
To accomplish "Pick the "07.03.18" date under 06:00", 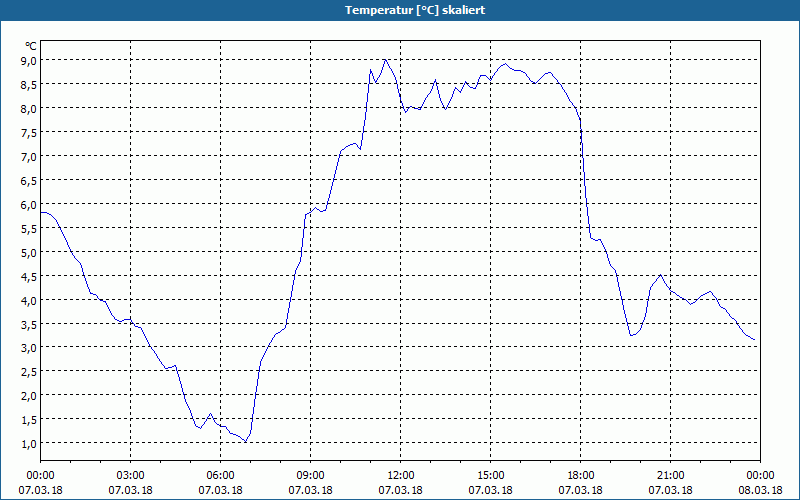I will coord(220,490).
